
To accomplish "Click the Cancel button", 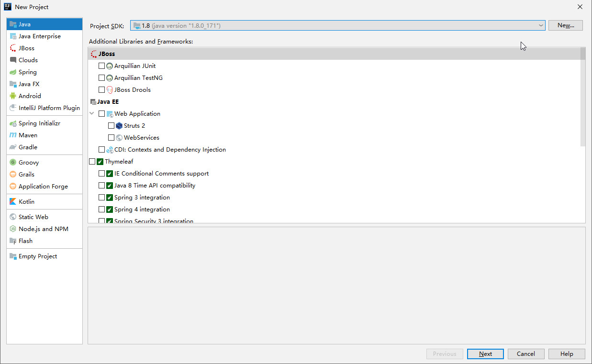I will [x=525, y=354].
